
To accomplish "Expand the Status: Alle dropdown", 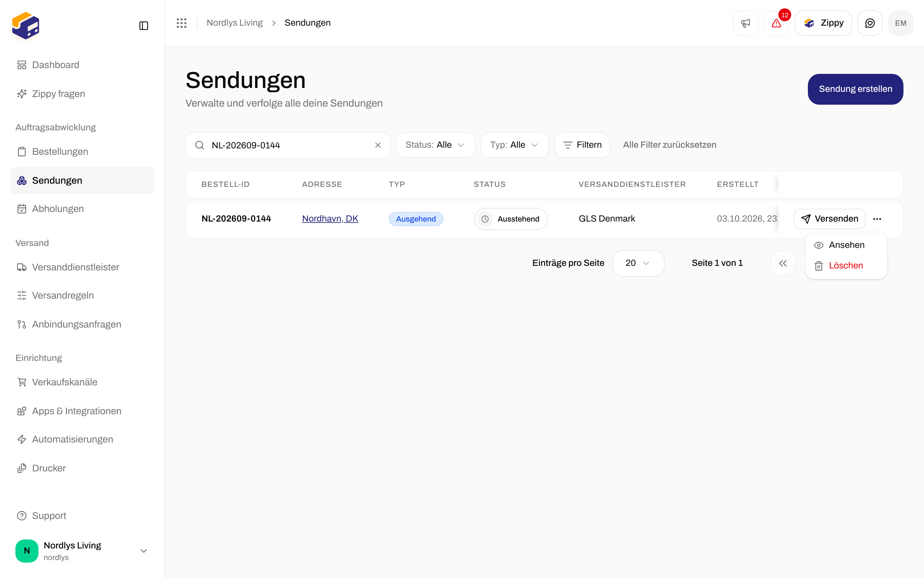I will pos(435,145).
